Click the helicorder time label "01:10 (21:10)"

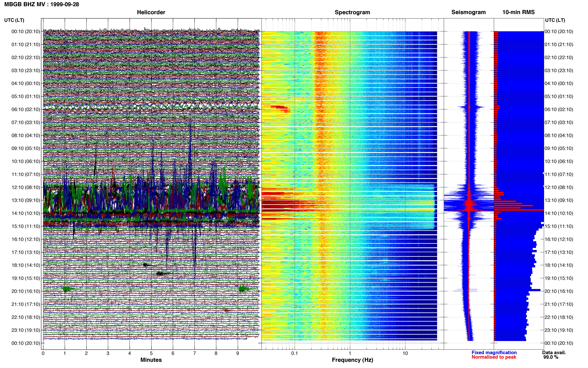click(26, 45)
